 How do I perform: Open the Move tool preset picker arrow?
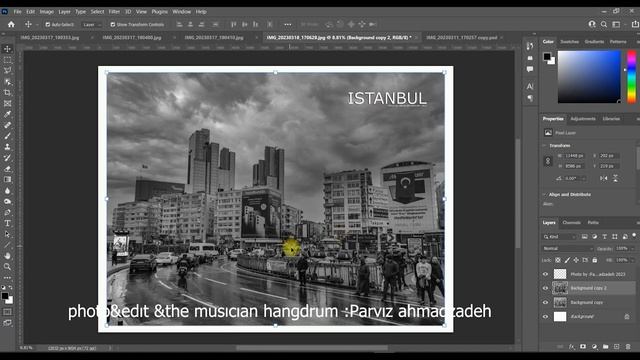click(x=37, y=24)
